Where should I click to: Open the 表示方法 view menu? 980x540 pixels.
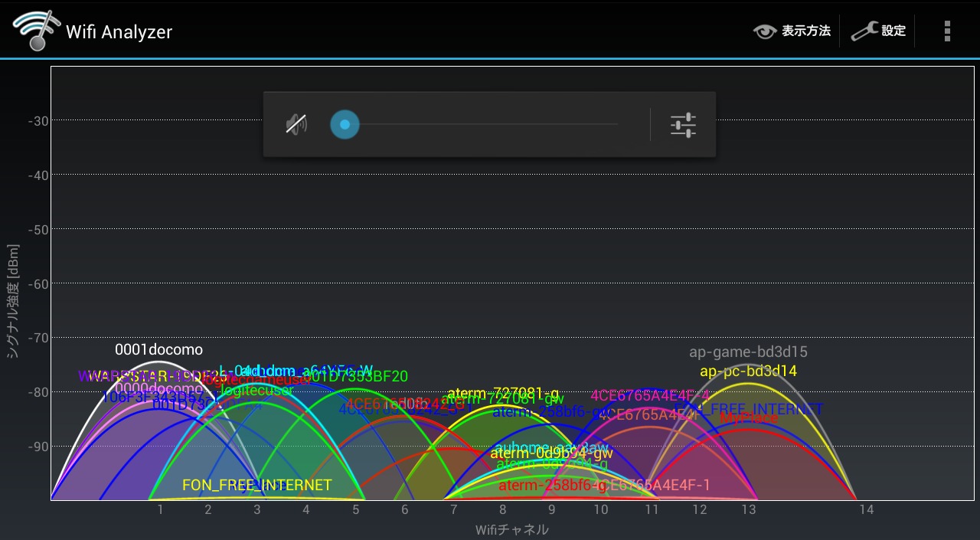(805, 31)
